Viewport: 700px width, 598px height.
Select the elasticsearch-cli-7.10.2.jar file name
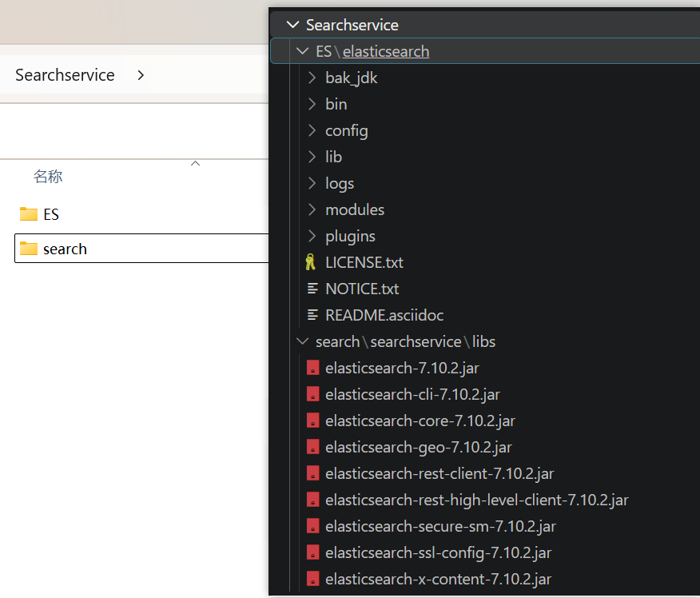[x=413, y=394]
